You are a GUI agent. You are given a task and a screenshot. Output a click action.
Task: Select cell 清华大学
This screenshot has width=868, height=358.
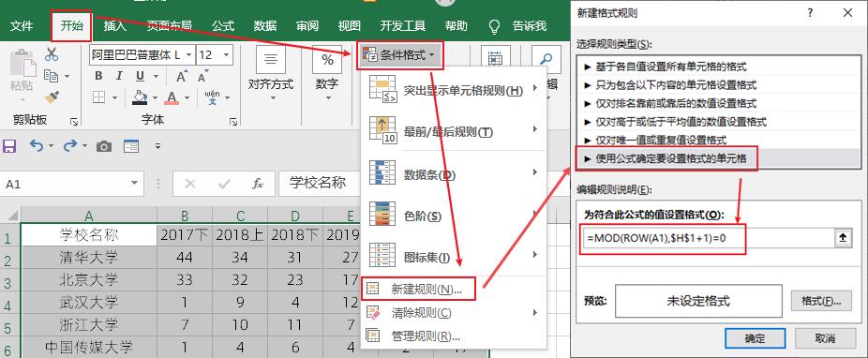point(88,258)
